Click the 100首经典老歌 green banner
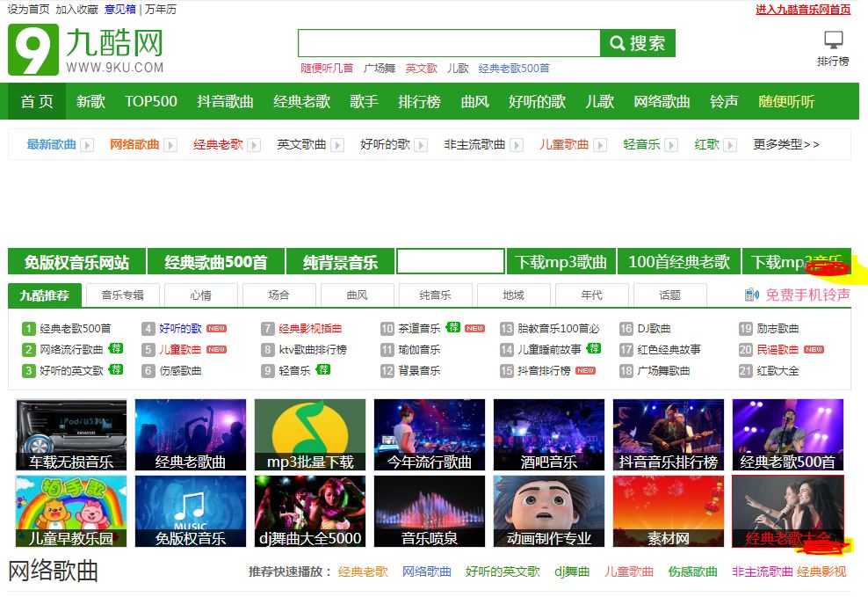This screenshot has height=597, width=868. 679,261
